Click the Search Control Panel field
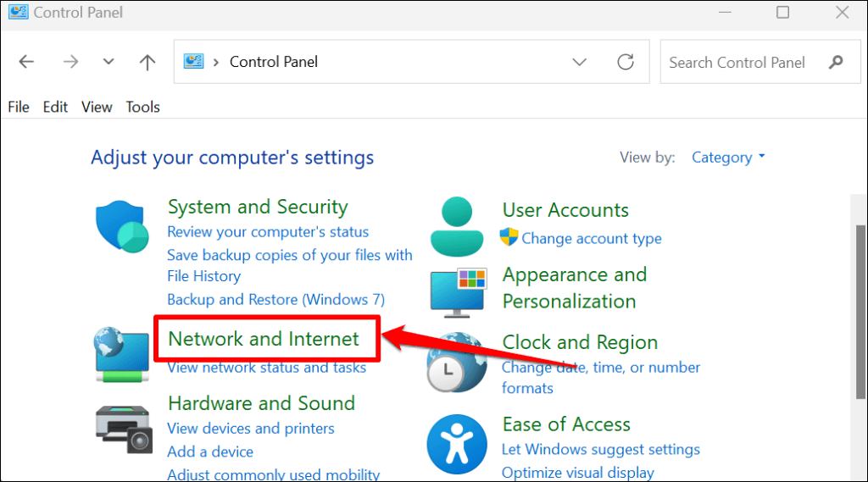This screenshot has width=868, height=482. pyautogui.click(x=737, y=62)
